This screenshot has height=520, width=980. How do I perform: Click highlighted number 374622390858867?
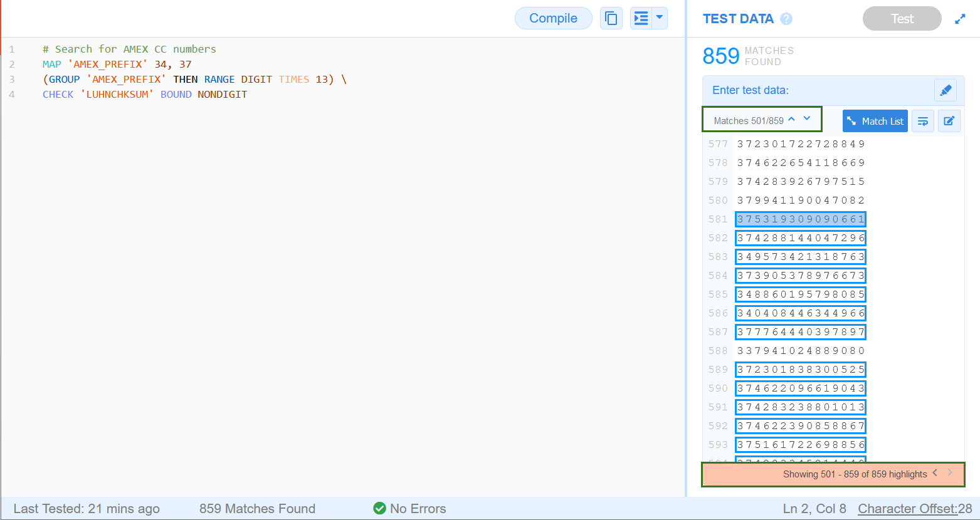click(x=801, y=426)
